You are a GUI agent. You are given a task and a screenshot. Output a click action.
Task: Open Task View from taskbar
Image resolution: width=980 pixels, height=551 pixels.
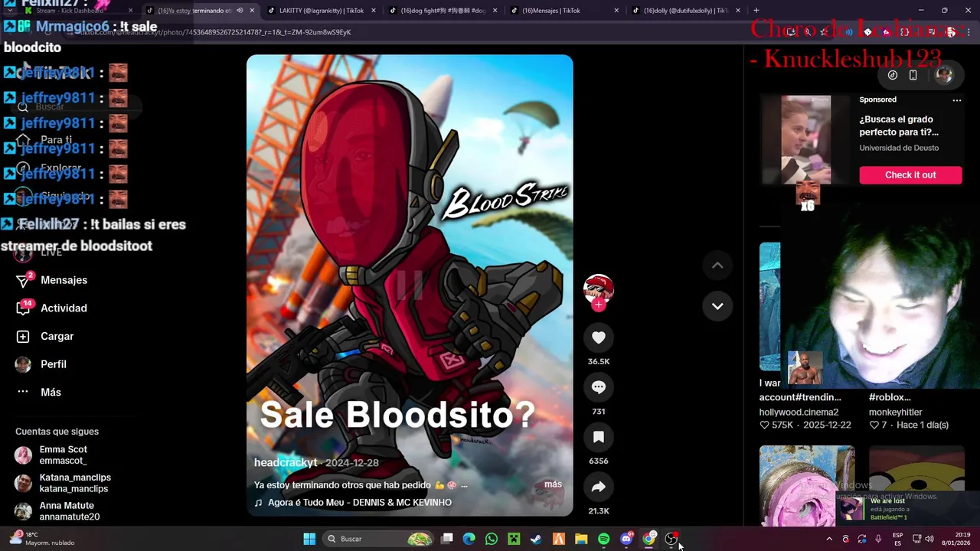(x=447, y=539)
